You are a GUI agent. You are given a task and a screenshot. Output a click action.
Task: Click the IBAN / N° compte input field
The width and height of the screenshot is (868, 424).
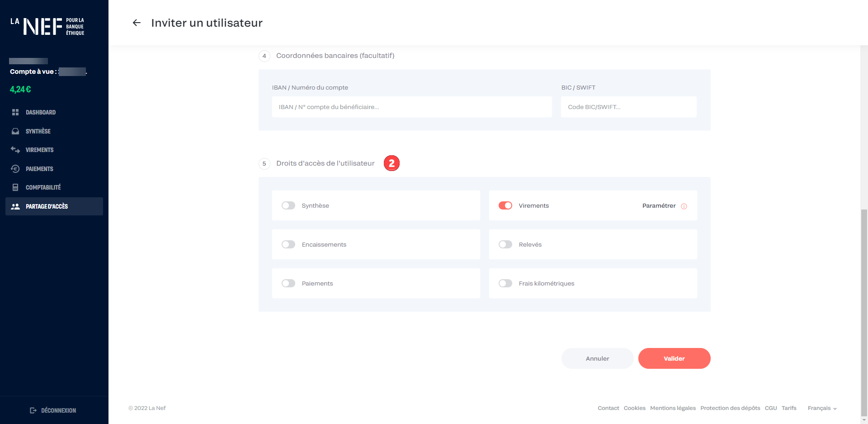pos(411,107)
